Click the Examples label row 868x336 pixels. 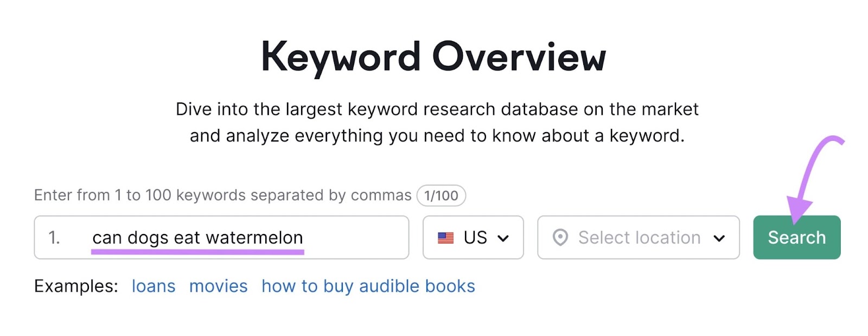(x=75, y=286)
